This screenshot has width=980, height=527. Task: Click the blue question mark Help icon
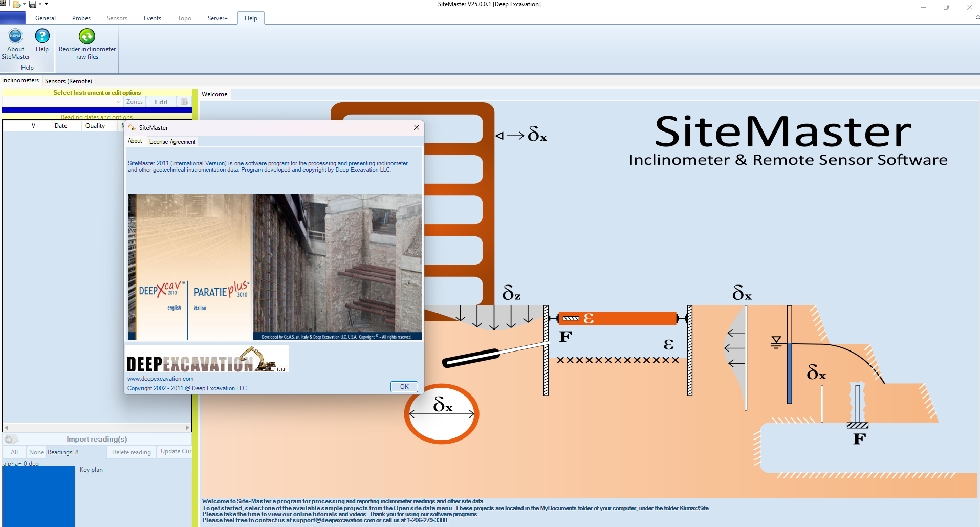coord(42,36)
